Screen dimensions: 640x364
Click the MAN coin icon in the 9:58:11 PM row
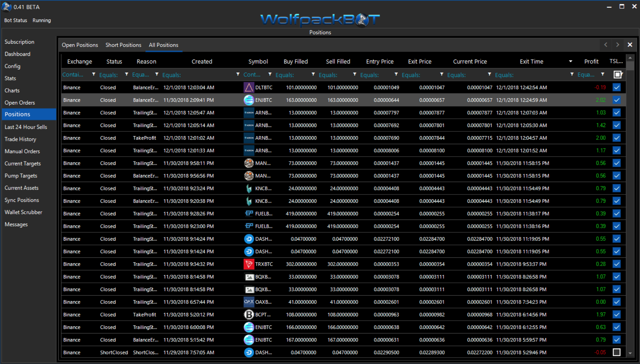coord(249,163)
